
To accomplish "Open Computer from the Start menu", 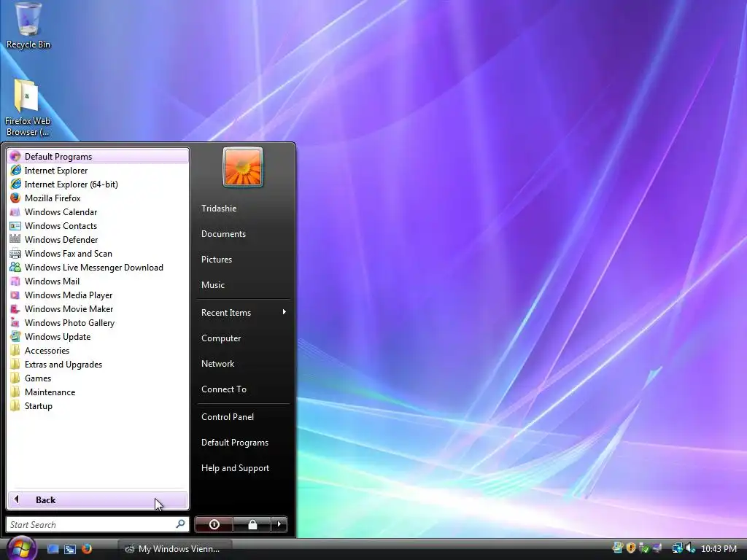I will (x=243, y=338).
